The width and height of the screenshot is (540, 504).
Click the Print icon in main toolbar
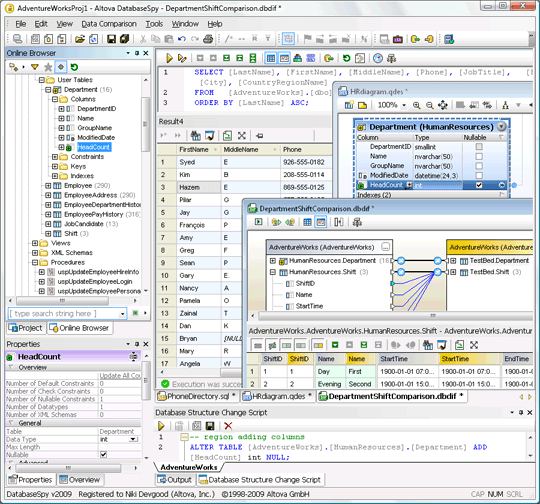pos(208,39)
